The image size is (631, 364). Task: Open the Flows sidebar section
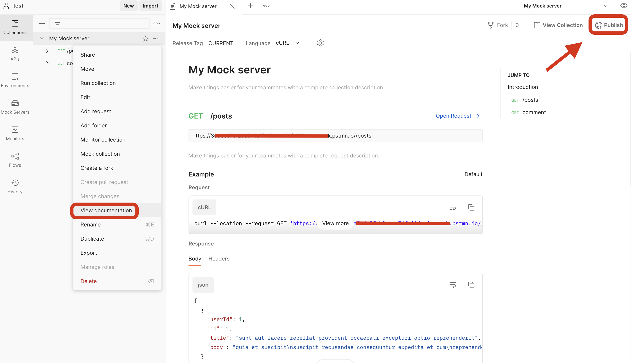pyautogui.click(x=15, y=160)
